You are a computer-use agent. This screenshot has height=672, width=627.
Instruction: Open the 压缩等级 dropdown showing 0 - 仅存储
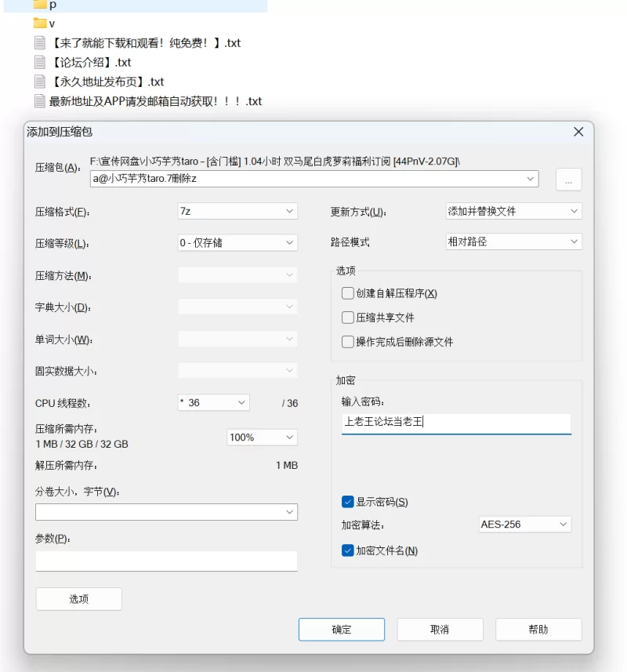(x=237, y=242)
